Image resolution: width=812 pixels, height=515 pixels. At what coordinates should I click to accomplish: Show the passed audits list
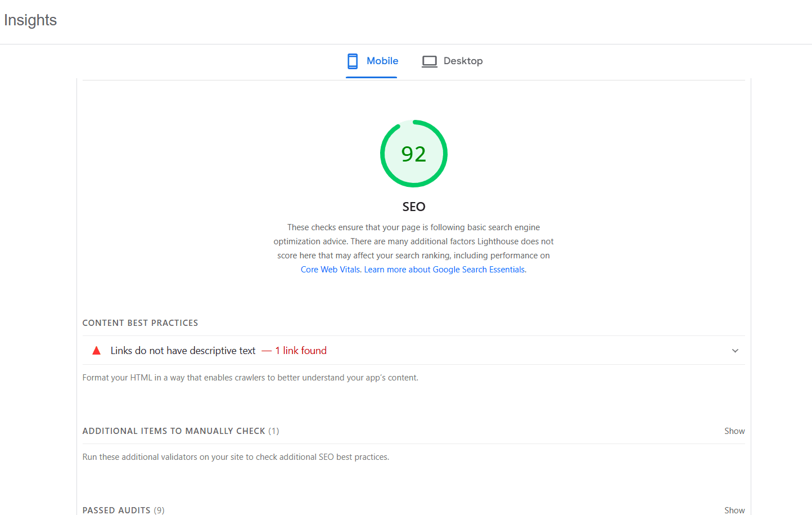pyautogui.click(x=734, y=510)
